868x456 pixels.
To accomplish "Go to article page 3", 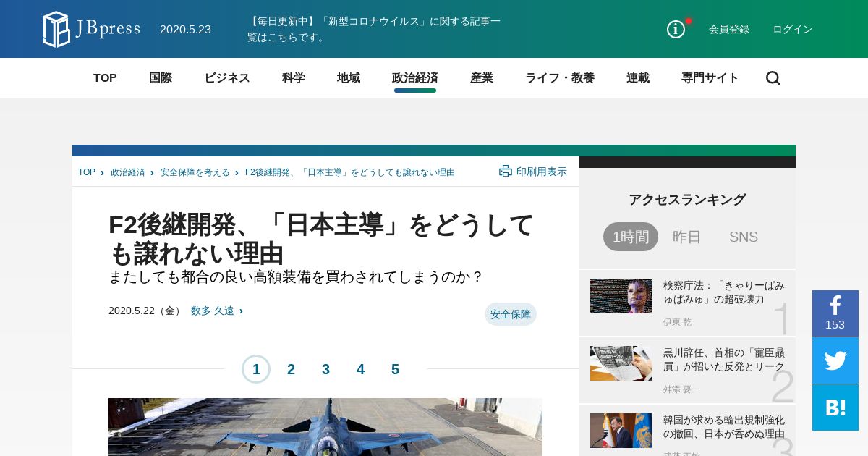I will [325, 369].
